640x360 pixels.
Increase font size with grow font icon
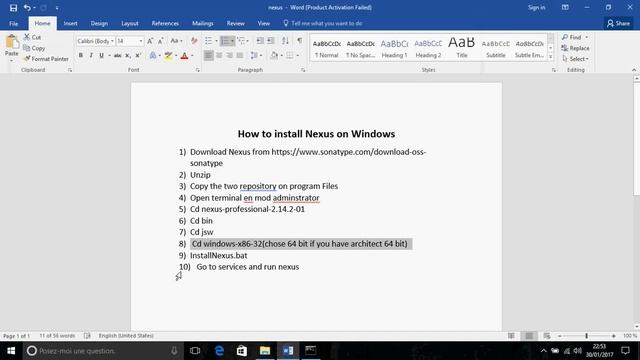click(150, 41)
